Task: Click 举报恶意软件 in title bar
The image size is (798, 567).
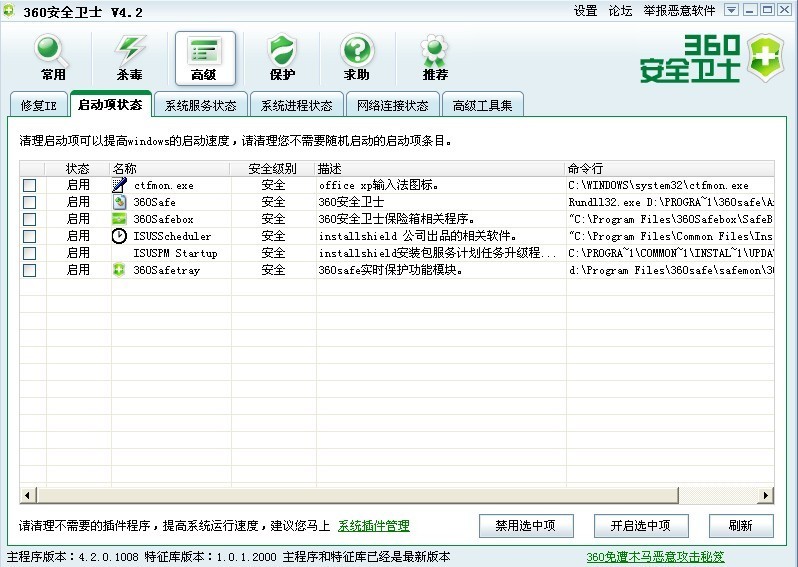Action: [679, 10]
